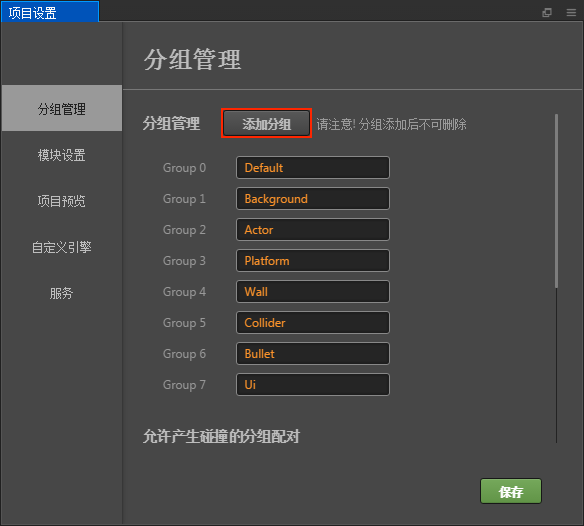584x526 pixels.
Task: Open the 服务 sidebar item
Action: pyautogui.click(x=62, y=294)
